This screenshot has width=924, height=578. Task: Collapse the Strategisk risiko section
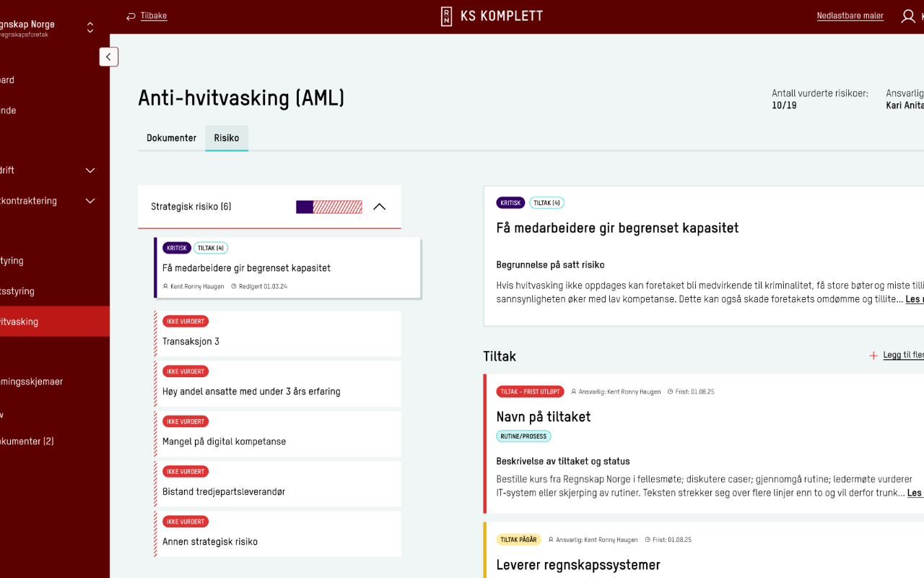(379, 207)
